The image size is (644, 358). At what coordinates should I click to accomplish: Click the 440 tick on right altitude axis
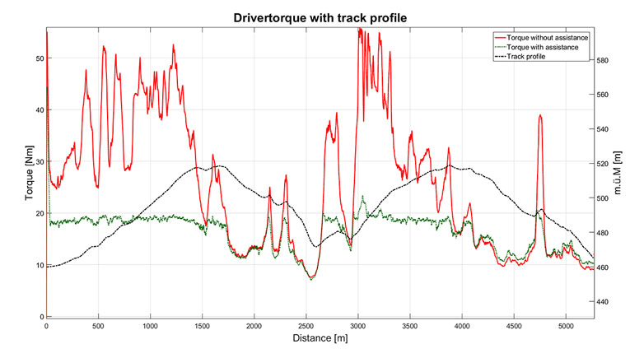tap(604, 302)
